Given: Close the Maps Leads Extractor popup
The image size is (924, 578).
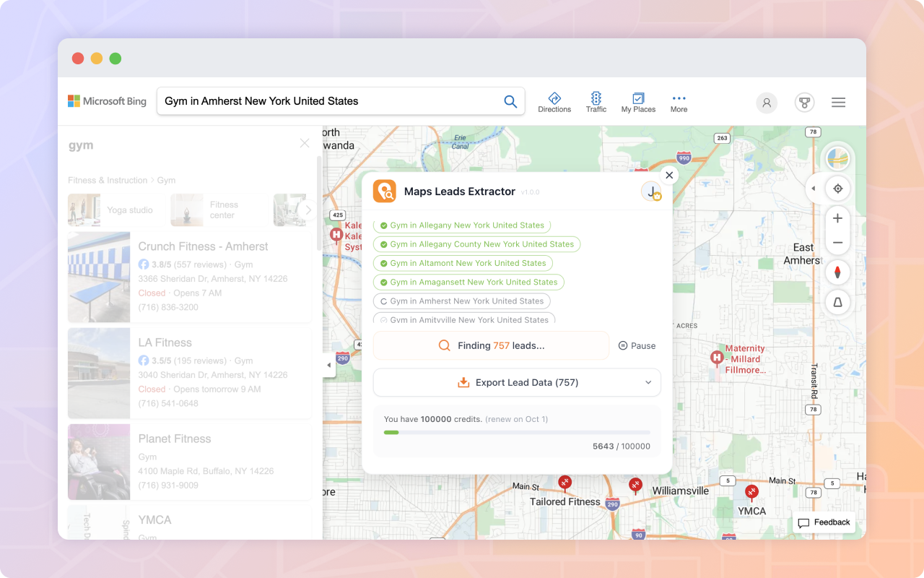Looking at the screenshot, I should [669, 175].
